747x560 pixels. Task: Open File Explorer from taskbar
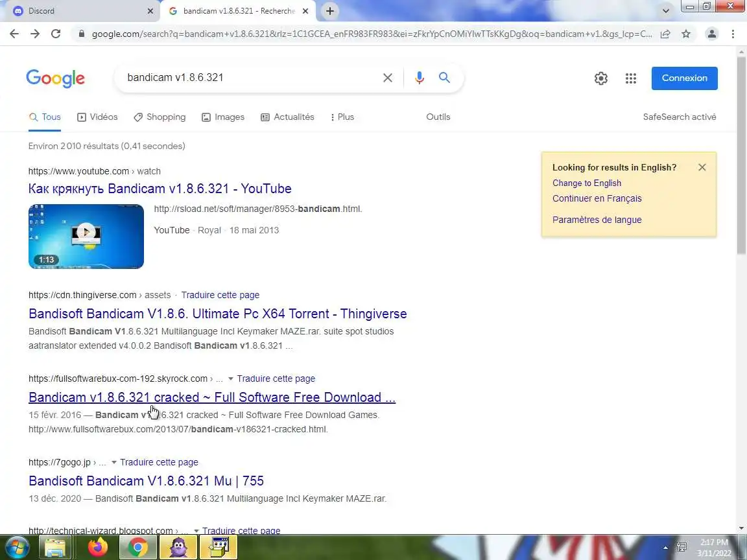tap(54, 547)
